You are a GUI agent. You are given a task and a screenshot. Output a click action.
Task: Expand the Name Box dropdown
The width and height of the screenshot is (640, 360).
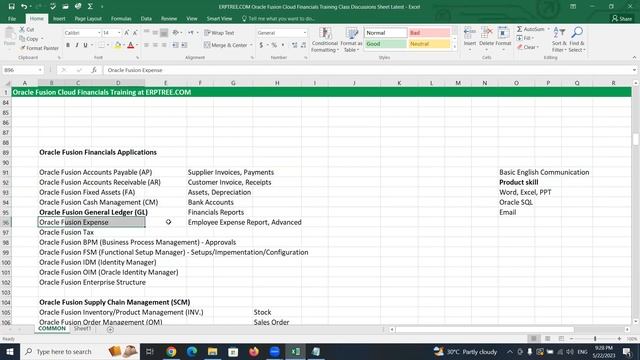40,70
